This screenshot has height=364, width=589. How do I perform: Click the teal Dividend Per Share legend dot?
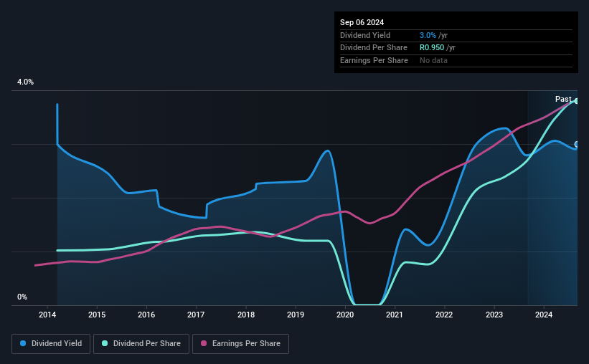click(x=105, y=343)
